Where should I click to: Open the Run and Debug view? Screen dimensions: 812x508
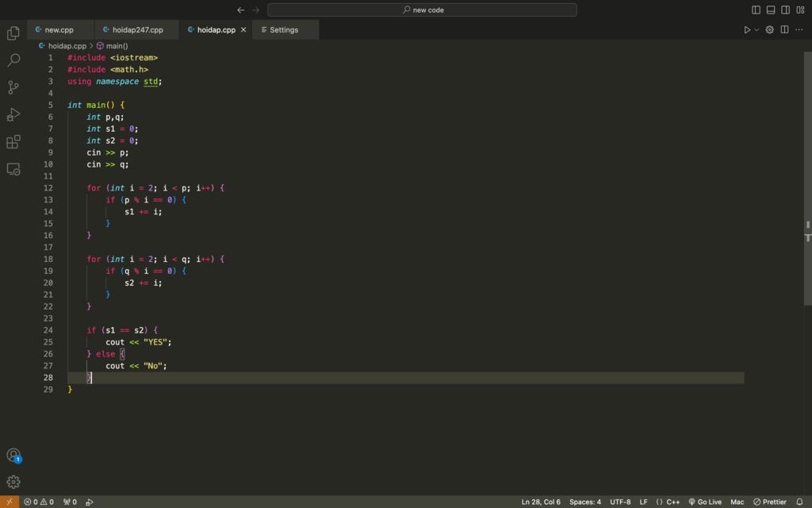click(13, 114)
